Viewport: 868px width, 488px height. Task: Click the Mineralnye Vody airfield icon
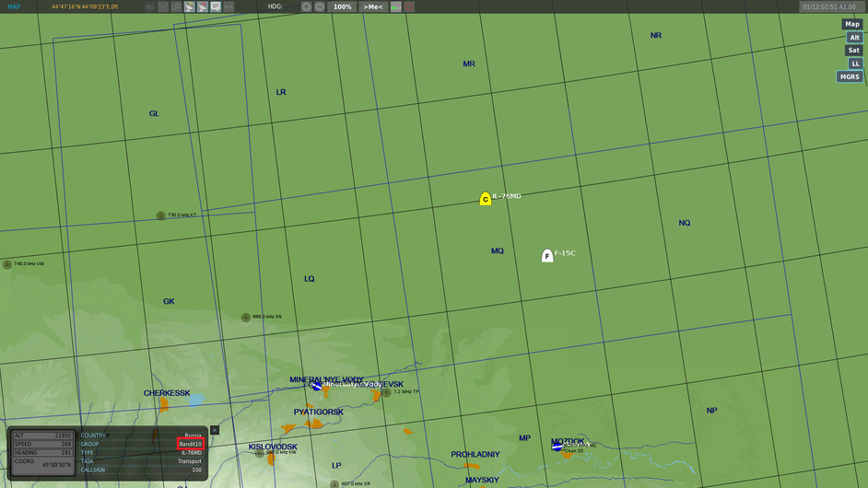(x=316, y=386)
